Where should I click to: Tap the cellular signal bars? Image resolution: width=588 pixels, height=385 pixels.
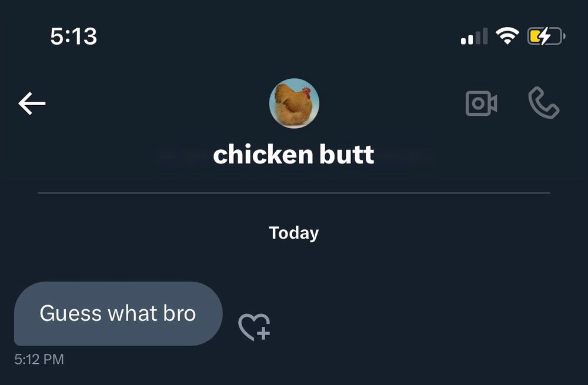pos(474,36)
